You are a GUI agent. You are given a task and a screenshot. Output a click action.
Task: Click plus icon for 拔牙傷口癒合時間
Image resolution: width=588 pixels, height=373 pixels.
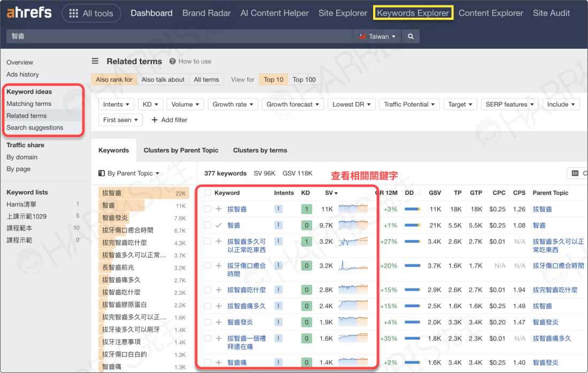[219, 265]
